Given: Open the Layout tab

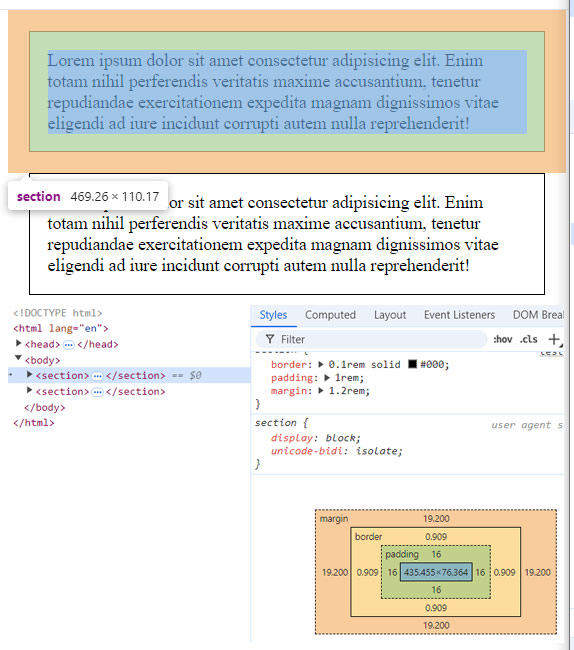Looking at the screenshot, I should click(x=390, y=315).
